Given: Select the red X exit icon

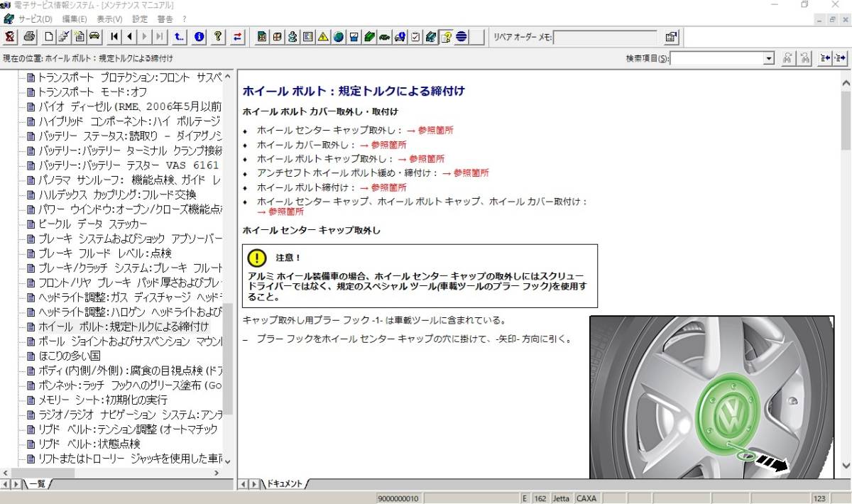Looking at the screenshot, I should pos(9,37).
